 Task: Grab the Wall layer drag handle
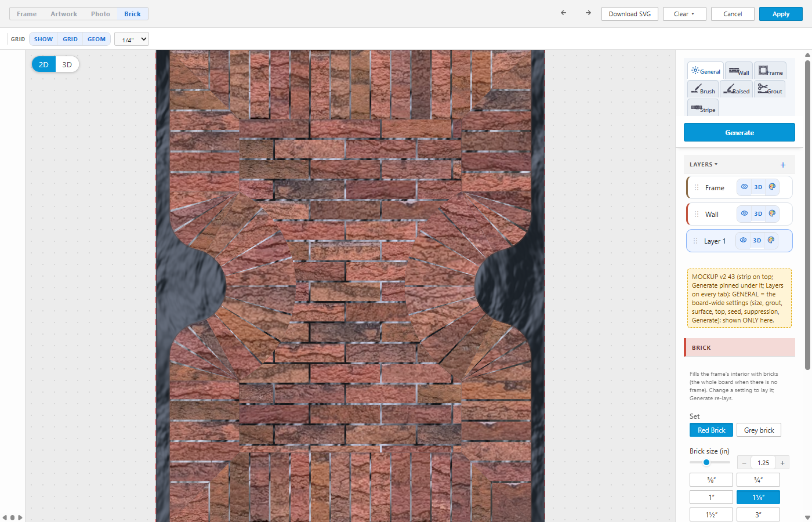point(697,214)
